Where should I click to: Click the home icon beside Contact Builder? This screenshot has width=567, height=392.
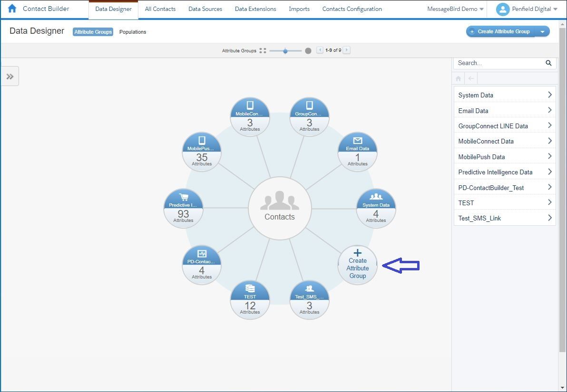click(12, 9)
